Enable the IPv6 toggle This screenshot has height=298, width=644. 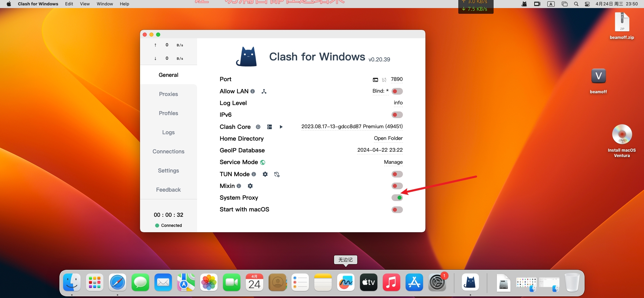point(397,115)
